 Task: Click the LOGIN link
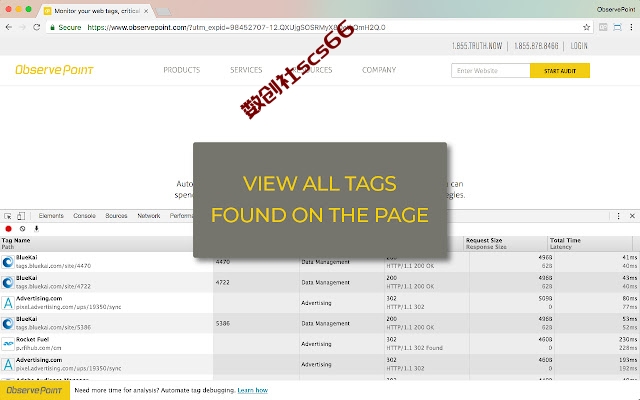tap(579, 46)
